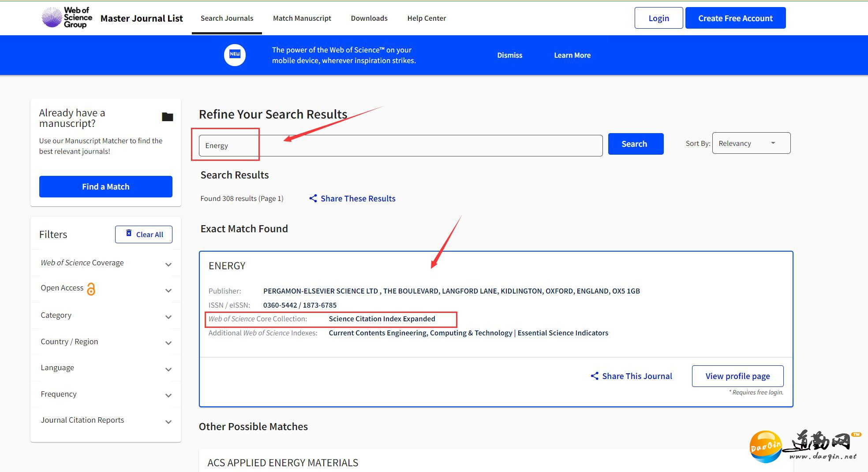Click the folder icon beside manuscript heading
Screen dimensions: 868x472
(x=168, y=117)
